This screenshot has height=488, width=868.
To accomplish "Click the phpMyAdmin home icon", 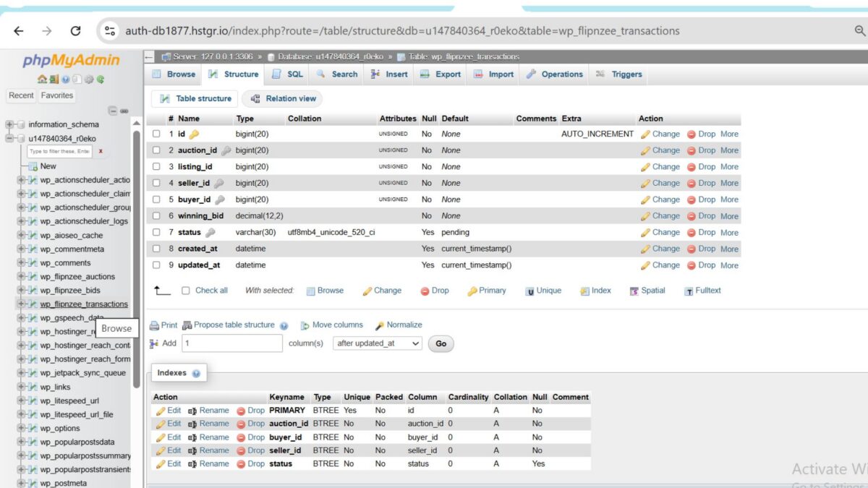I will click(x=42, y=80).
